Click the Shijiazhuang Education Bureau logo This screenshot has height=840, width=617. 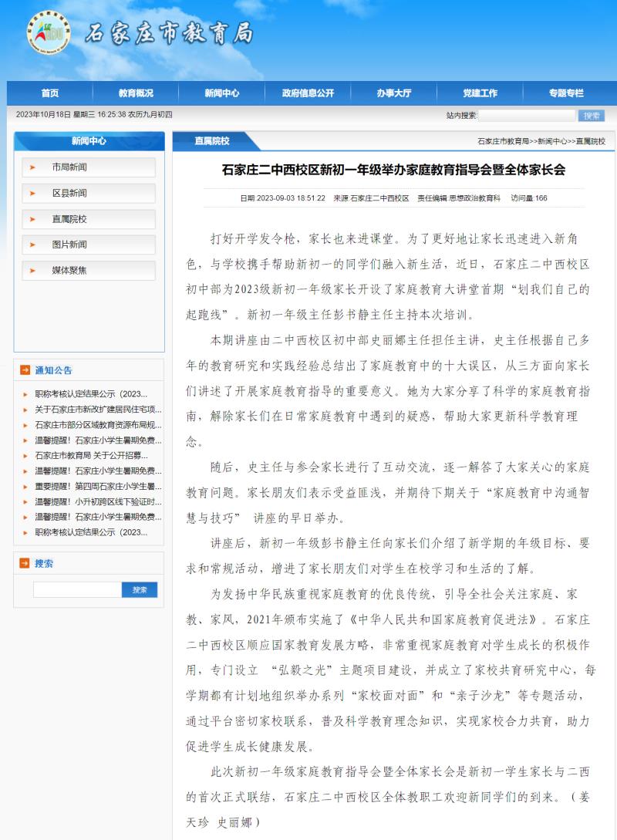48,32
